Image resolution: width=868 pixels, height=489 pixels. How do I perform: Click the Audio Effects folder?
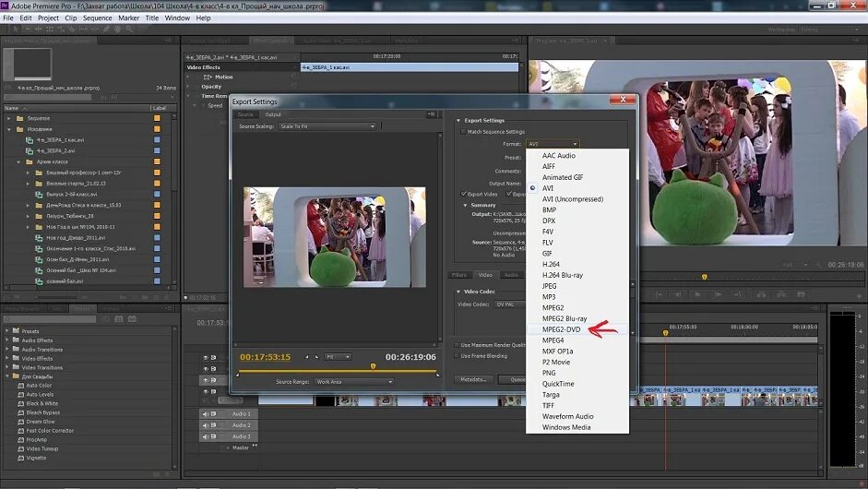coord(37,340)
